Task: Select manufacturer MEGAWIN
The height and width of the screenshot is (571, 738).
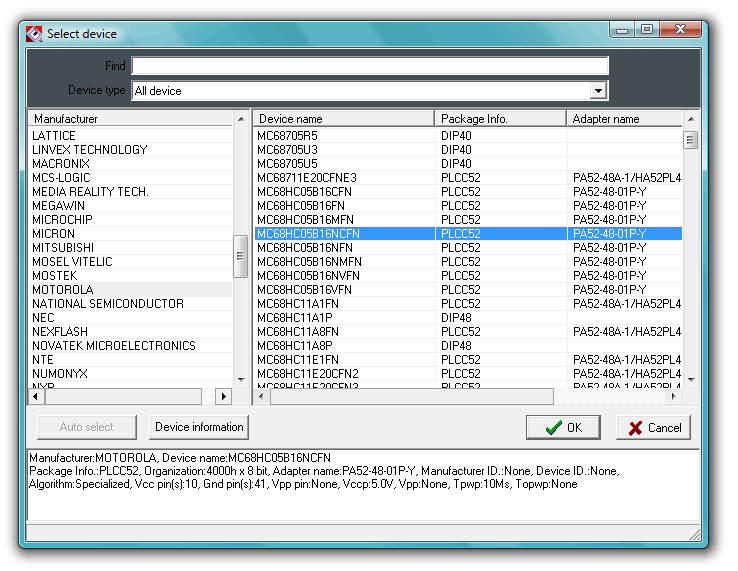Action: [130, 206]
